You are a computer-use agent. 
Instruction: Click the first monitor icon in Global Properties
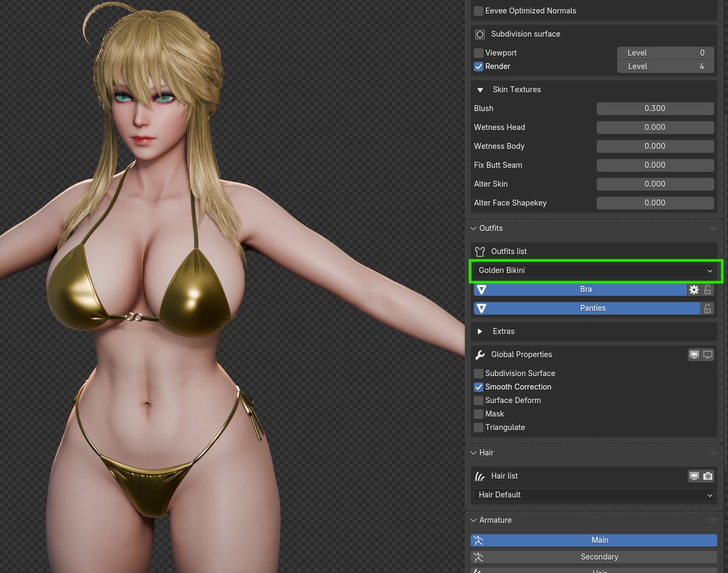[x=695, y=354]
